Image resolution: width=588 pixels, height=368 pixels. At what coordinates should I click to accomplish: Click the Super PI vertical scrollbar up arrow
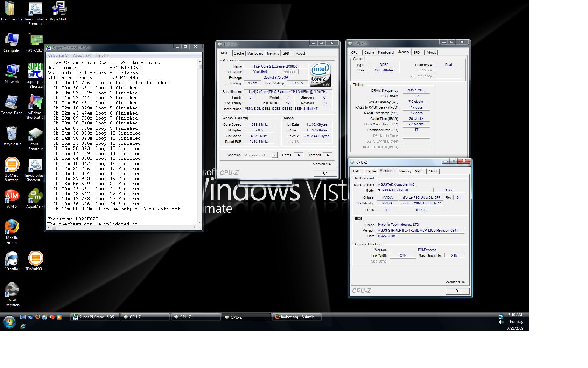(199, 62)
